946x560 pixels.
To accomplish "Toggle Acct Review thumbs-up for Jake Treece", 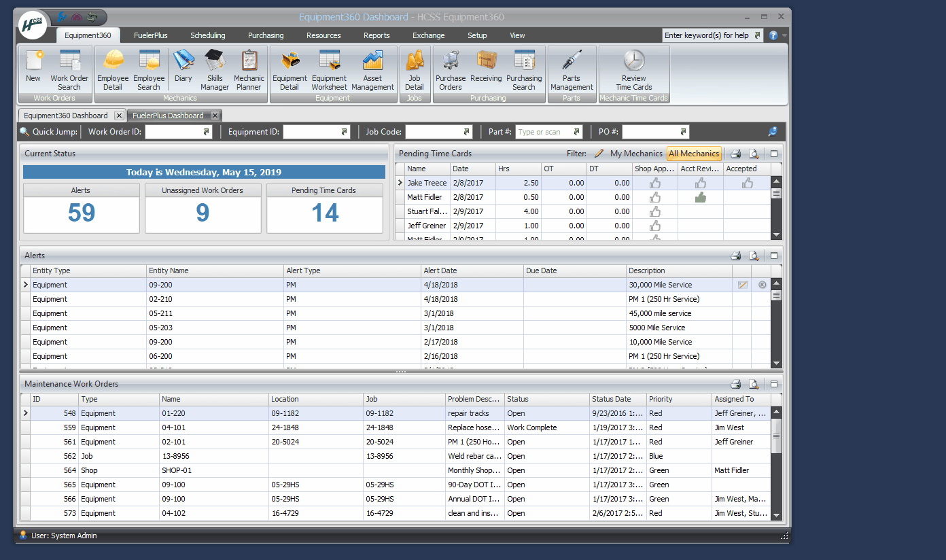I will point(701,183).
